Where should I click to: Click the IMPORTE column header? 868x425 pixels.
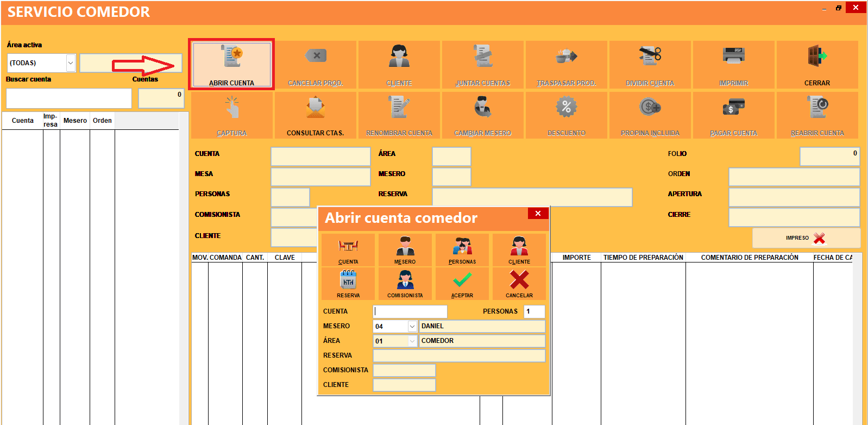577,258
